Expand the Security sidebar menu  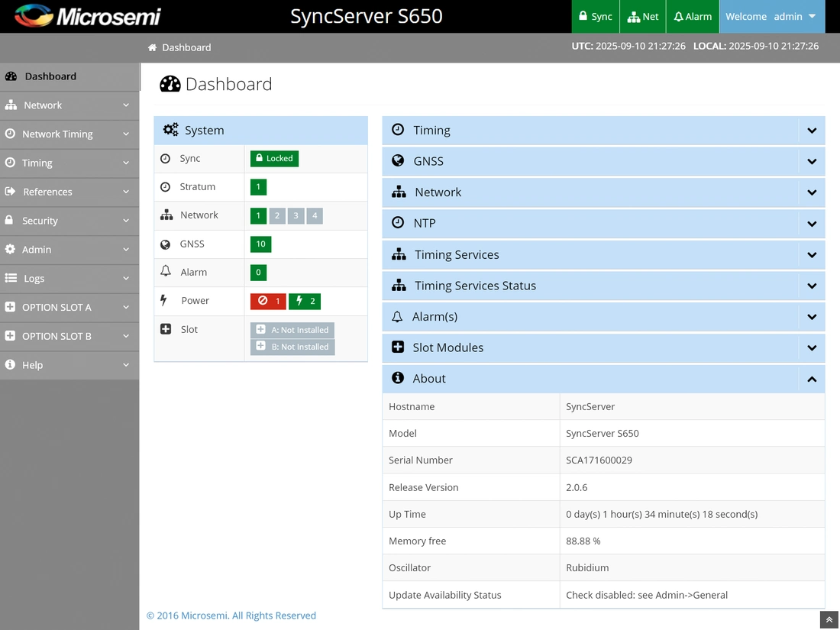69,221
